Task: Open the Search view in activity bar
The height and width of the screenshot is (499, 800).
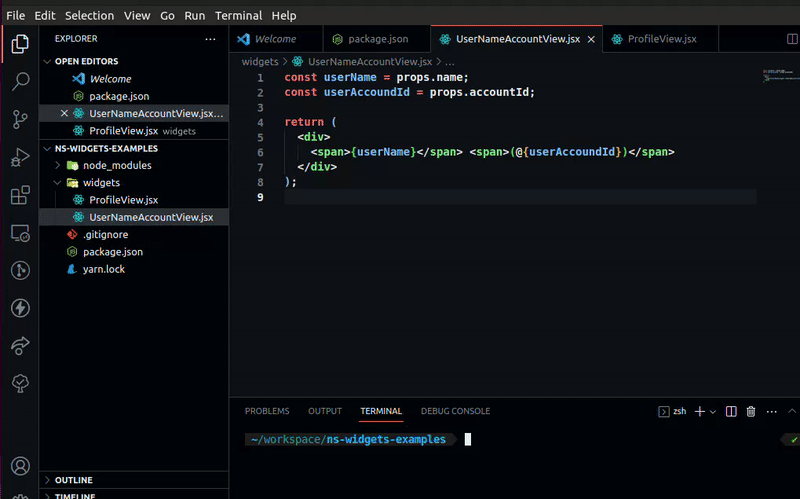Action: pyautogui.click(x=20, y=82)
